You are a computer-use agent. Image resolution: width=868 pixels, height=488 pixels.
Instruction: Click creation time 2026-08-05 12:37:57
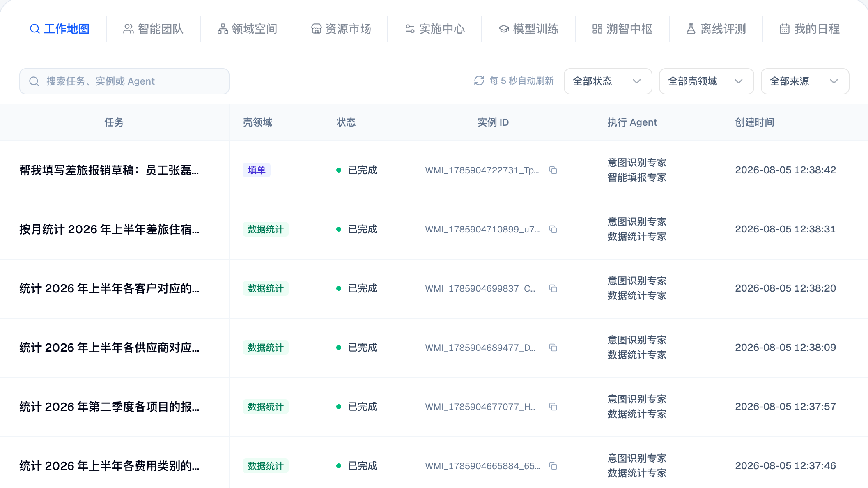pyautogui.click(x=785, y=407)
